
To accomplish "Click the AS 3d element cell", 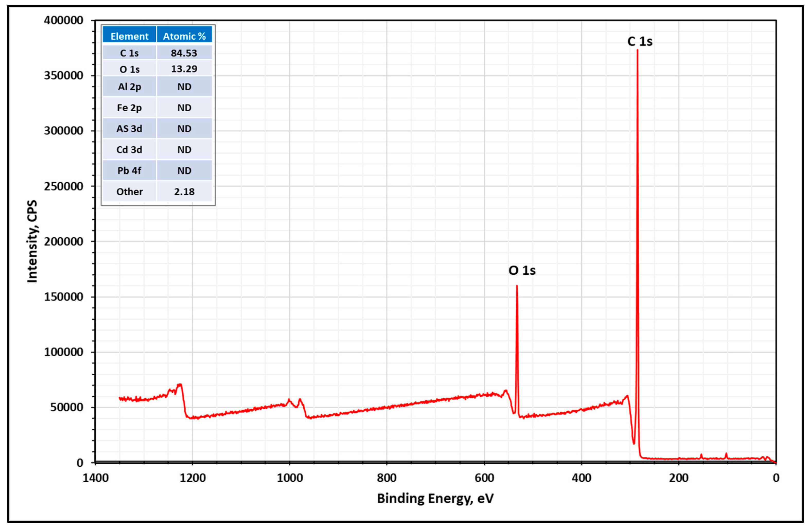I will point(130,129).
